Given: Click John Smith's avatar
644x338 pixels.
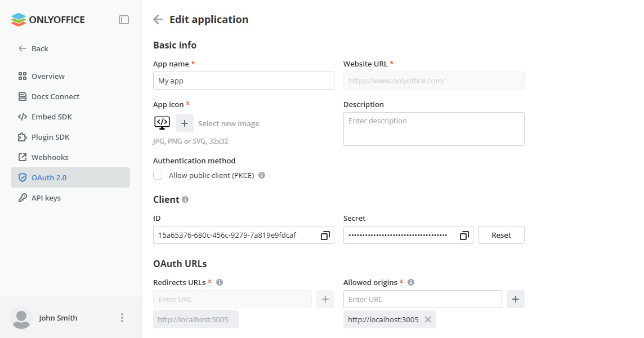Looking at the screenshot, I should pos(21,318).
